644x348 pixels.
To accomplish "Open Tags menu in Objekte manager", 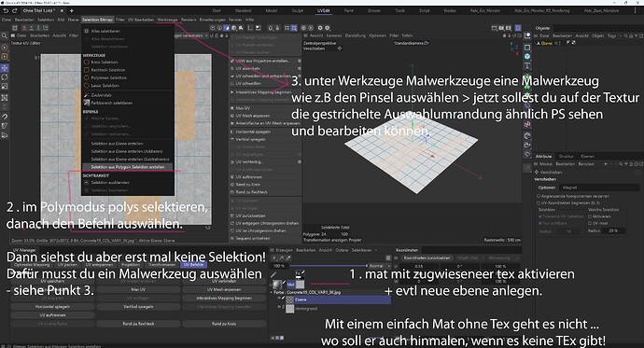I will tap(611, 35).
